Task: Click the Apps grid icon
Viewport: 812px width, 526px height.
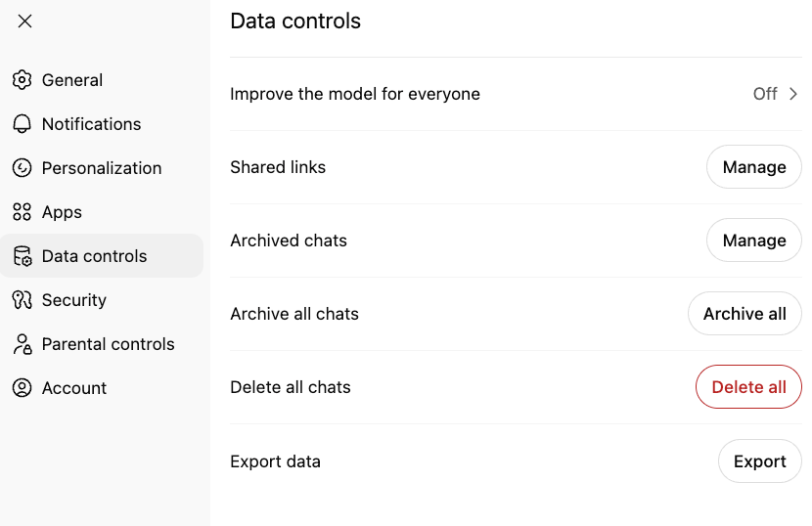Action: [x=22, y=212]
